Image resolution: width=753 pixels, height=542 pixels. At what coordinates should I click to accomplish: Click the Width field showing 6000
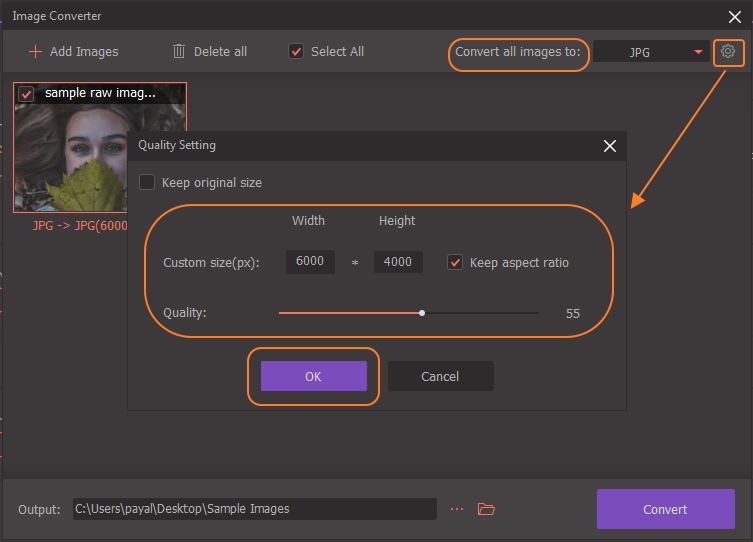pyautogui.click(x=310, y=262)
